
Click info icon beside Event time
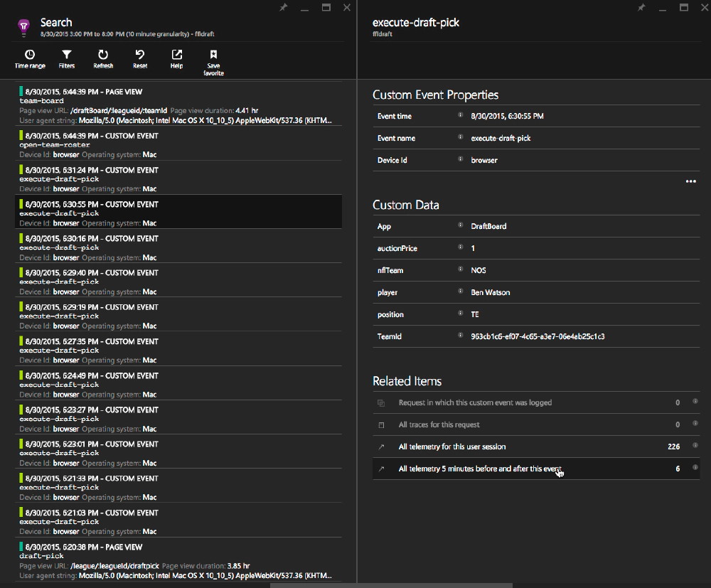pyautogui.click(x=460, y=115)
